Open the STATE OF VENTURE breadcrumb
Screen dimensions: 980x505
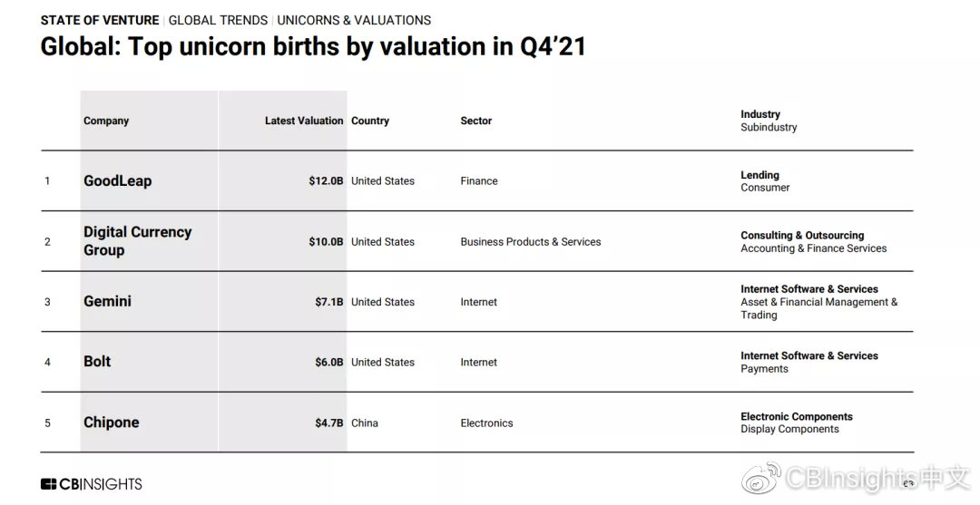(100, 20)
